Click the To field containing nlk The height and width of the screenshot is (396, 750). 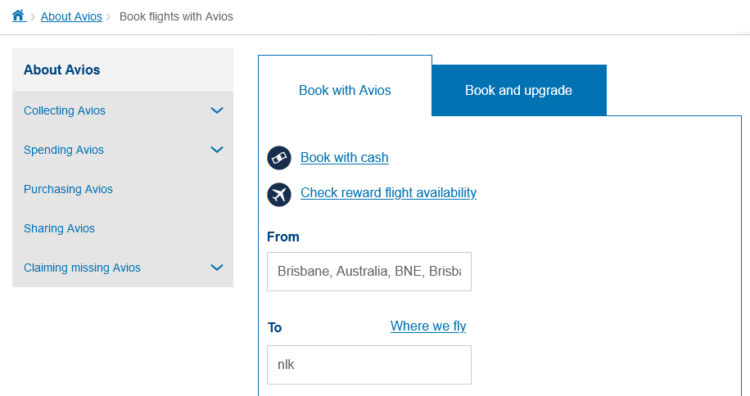point(369,365)
